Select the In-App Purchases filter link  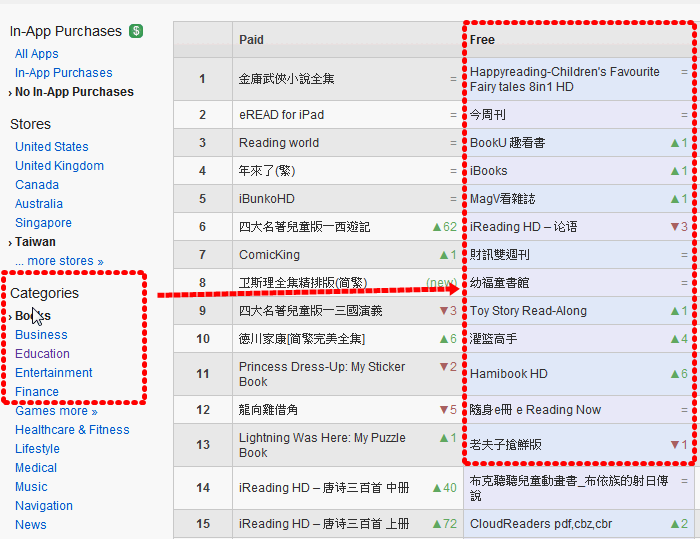point(63,73)
